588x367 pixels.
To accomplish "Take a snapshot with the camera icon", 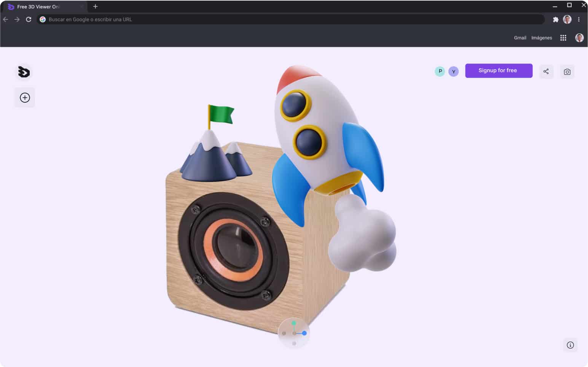I will [x=567, y=71].
